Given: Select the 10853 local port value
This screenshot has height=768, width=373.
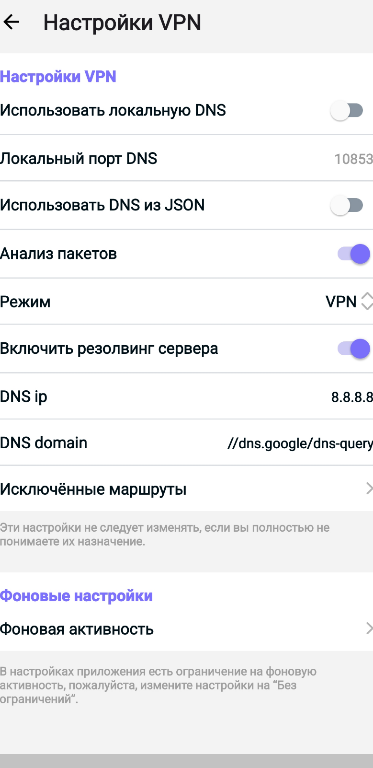Looking at the screenshot, I should pyautogui.click(x=353, y=159).
